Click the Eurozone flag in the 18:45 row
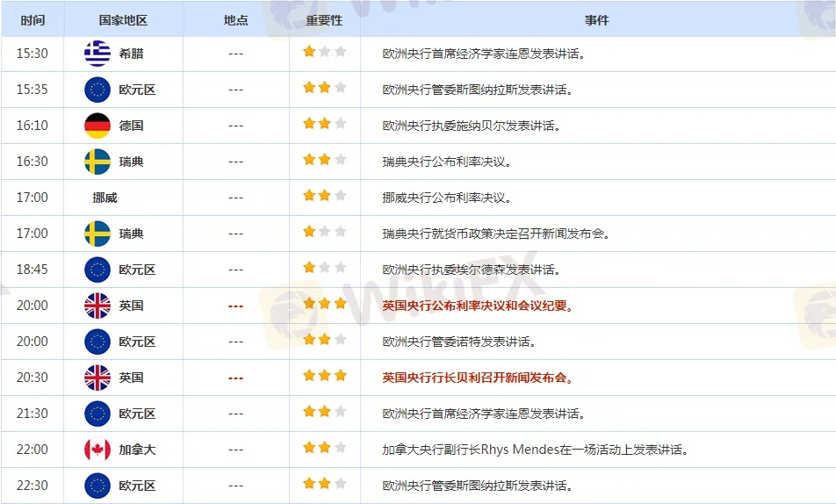Viewport: 836px width, 504px height. tap(97, 270)
